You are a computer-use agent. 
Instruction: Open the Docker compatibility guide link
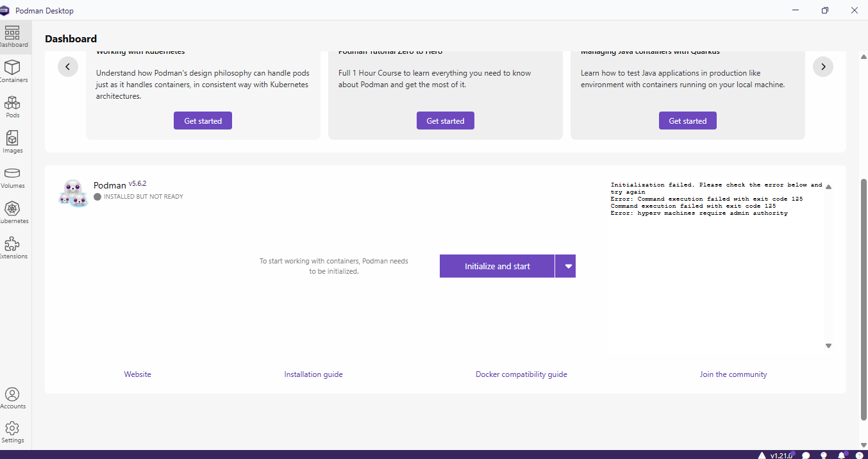click(521, 374)
